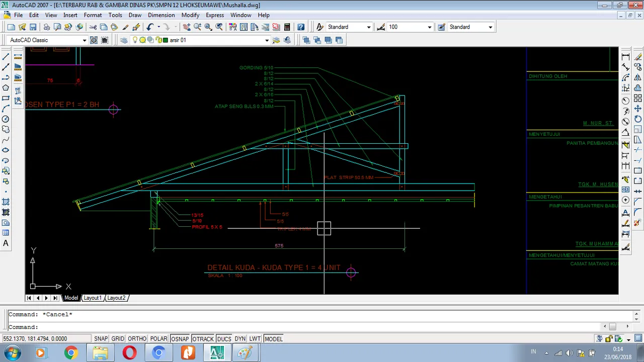Expand the status bar tray menu arrow
This screenshot has width=644, height=362.
628,339
